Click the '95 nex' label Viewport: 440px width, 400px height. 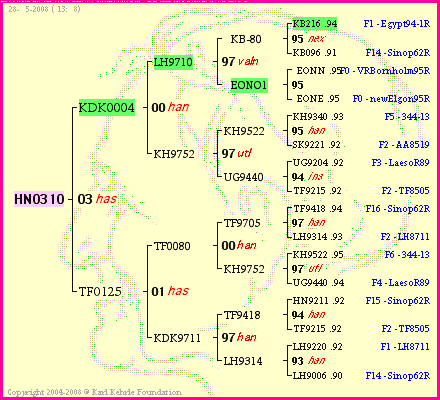pyautogui.click(x=308, y=39)
